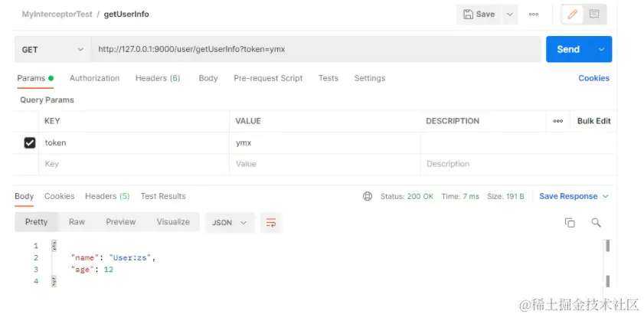Click the Description placeholder field
Image resolution: width=644 pixels, height=317 pixels.
click(x=518, y=165)
